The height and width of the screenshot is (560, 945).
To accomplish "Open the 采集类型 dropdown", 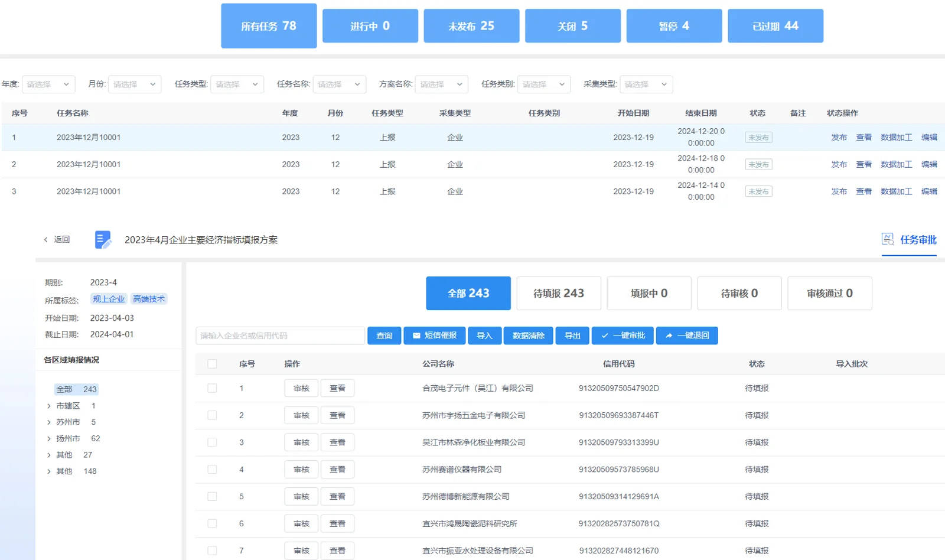I will point(646,84).
